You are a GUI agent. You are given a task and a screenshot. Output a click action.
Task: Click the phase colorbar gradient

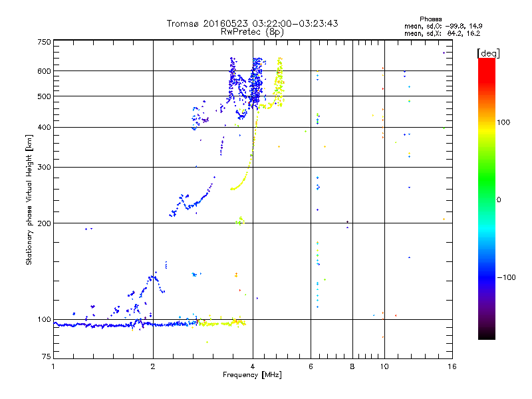tap(487, 198)
